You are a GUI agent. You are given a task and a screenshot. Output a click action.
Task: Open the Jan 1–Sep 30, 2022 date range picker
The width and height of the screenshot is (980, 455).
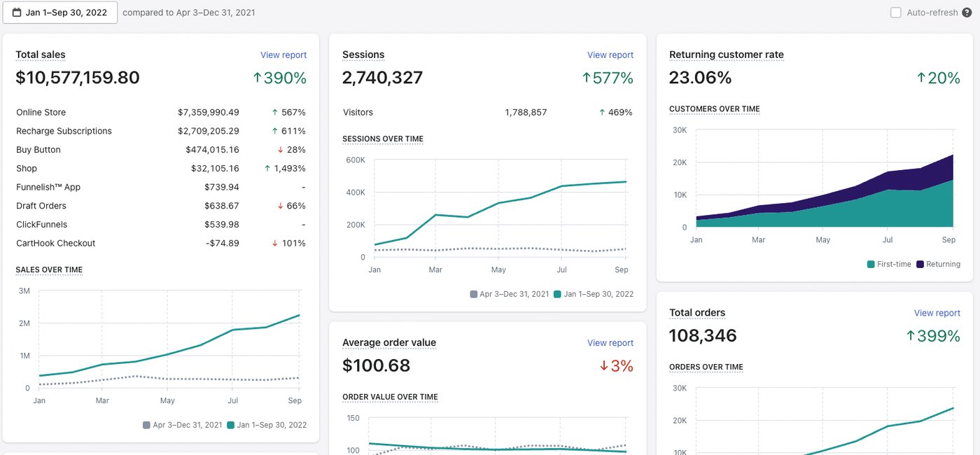[60, 13]
